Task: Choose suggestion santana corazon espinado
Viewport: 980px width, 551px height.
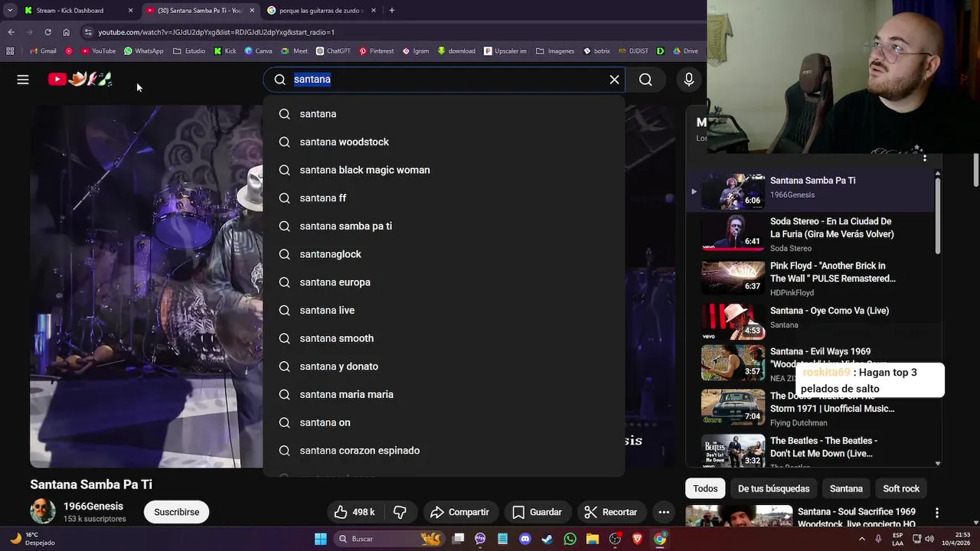Action: point(444,451)
